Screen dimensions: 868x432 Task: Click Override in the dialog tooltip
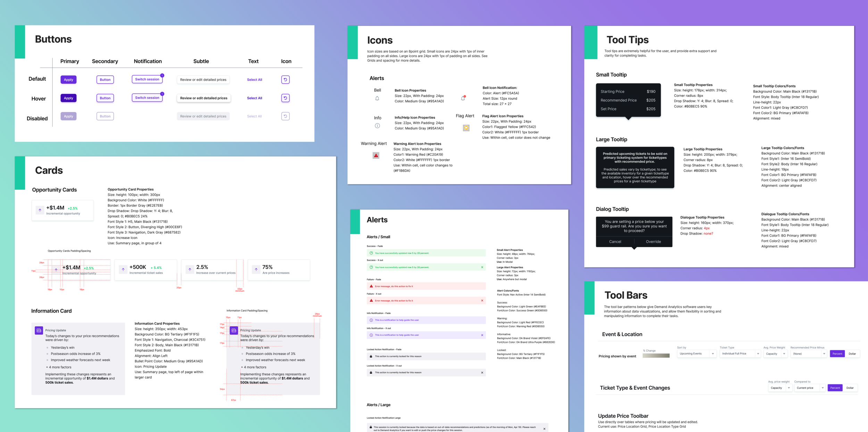(x=653, y=242)
